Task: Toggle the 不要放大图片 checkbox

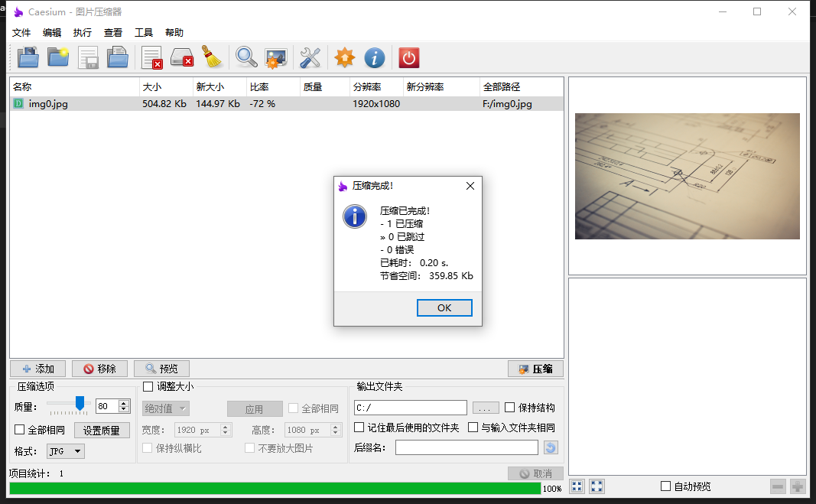Action: pyautogui.click(x=250, y=447)
